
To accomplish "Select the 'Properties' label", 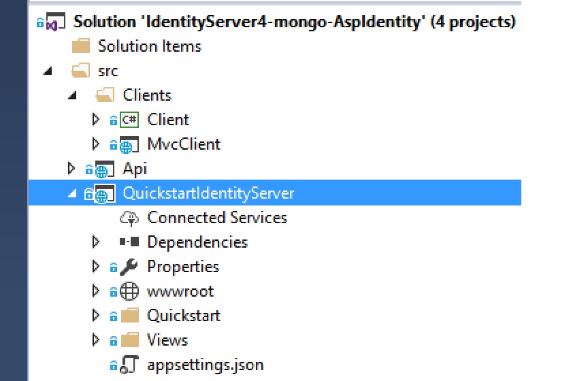I will (x=183, y=267).
